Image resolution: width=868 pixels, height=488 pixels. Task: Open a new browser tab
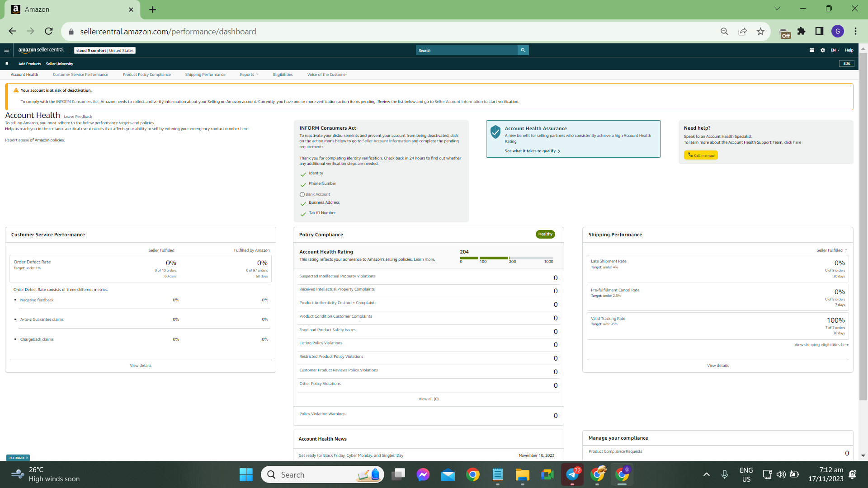tap(153, 9)
